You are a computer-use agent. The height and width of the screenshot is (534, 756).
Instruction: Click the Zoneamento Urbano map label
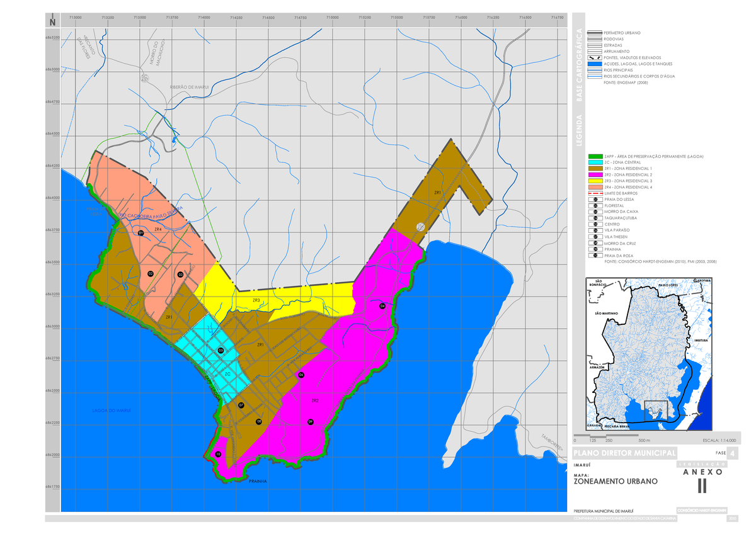[614, 482]
